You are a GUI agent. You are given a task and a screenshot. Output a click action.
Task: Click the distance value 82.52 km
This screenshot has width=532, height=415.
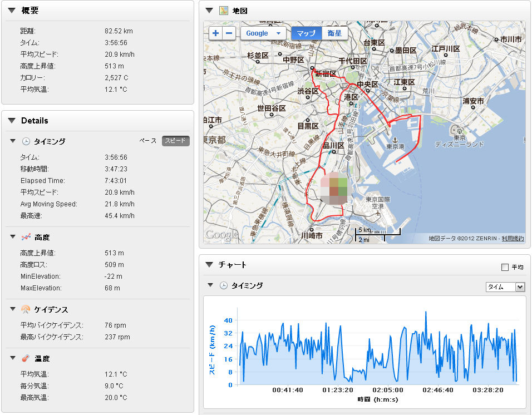pos(119,31)
